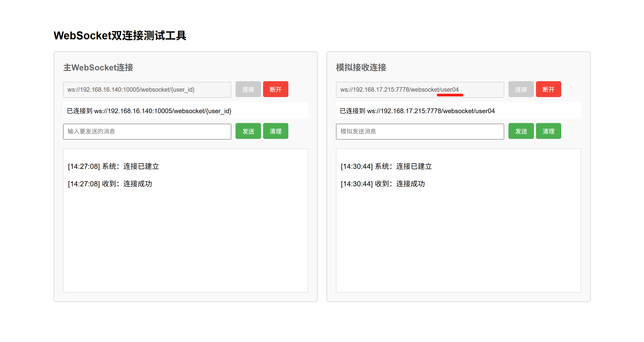This screenshot has width=644, height=342.
Task: Click the main WebSocket URL input field
Action: coord(147,89)
